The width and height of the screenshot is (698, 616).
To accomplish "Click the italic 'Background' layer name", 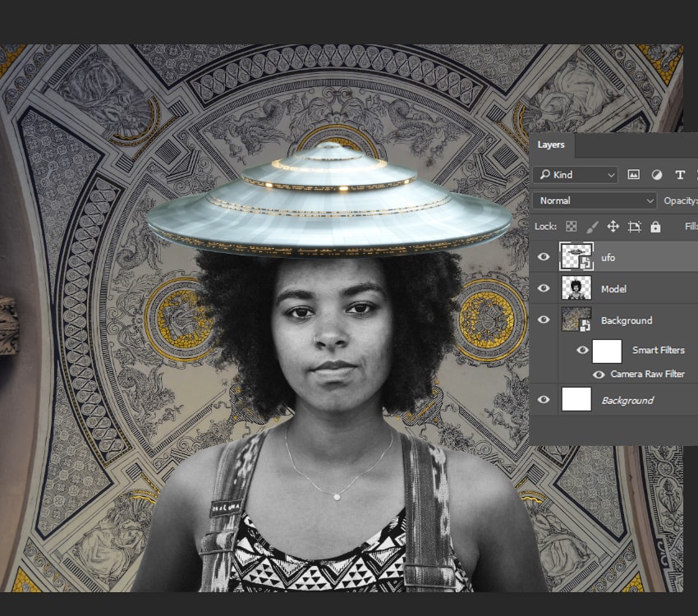I will 627,401.
